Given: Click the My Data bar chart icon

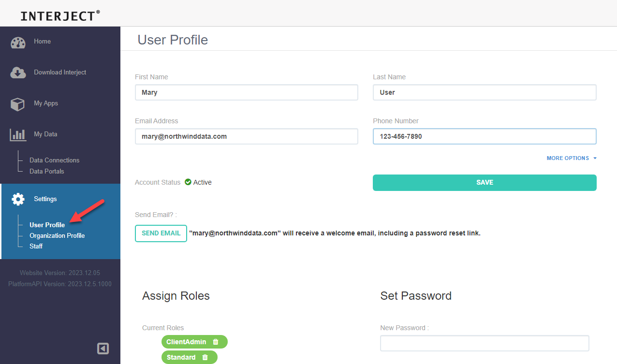Looking at the screenshot, I should [x=18, y=135].
